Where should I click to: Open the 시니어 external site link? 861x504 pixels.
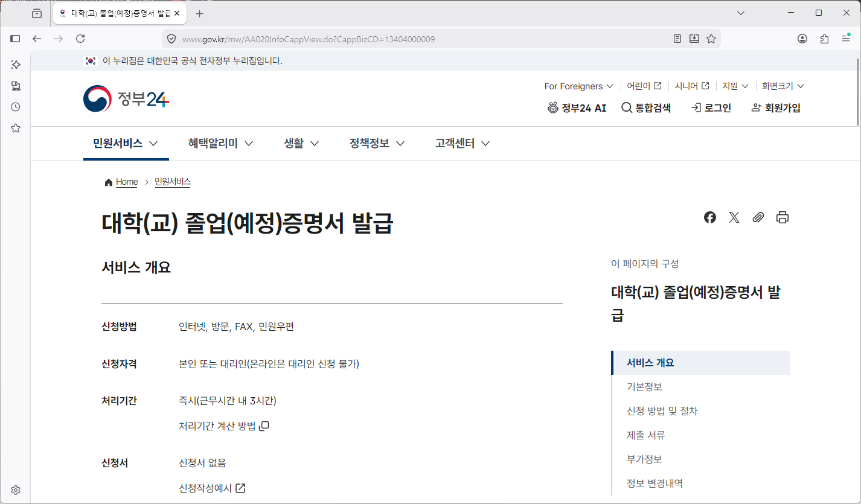click(692, 86)
